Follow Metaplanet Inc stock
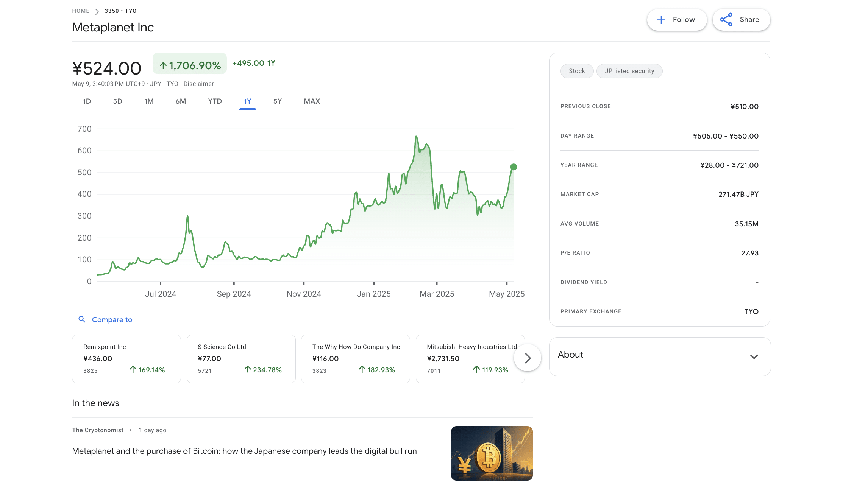Screen dimensions: 868x495 pyautogui.click(x=677, y=20)
